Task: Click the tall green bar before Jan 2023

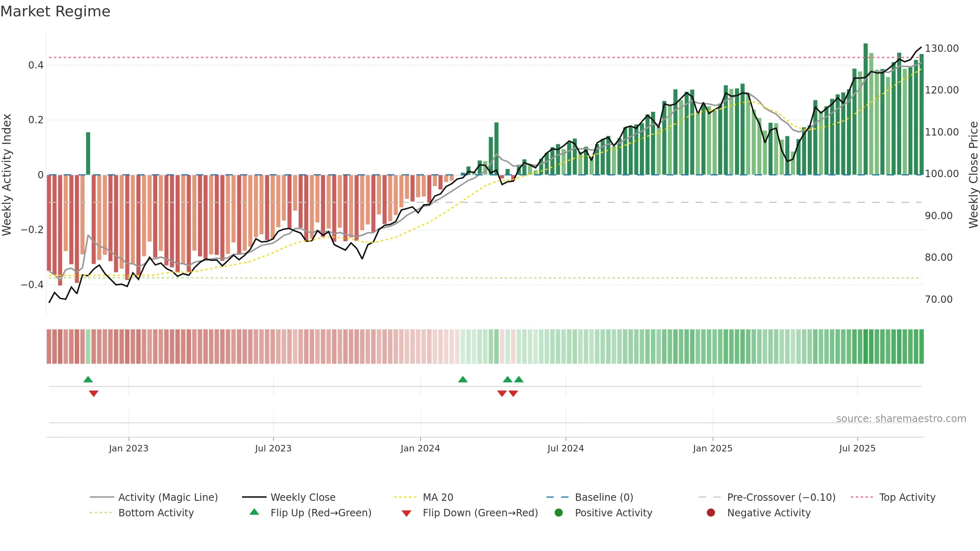Action: pyautogui.click(x=88, y=153)
